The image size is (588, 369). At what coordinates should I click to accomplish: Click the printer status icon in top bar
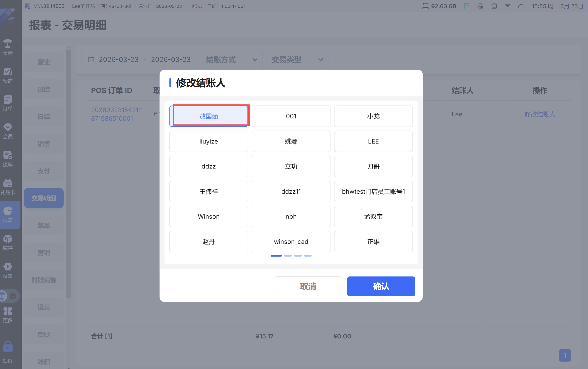(x=480, y=6)
